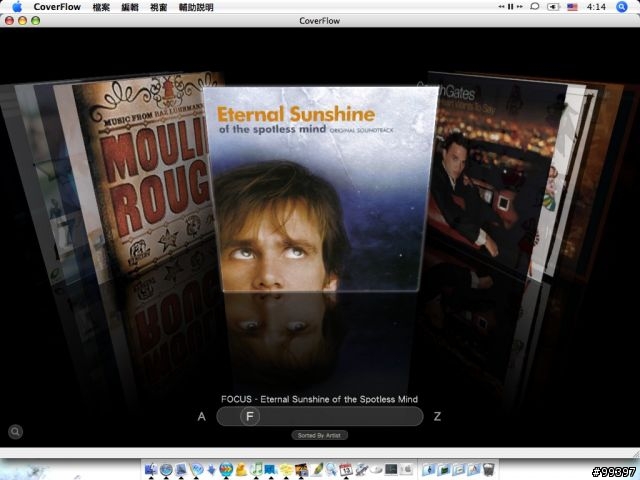Skip to next track in menu bar
This screenshot has height=480, width=640.
click(x=519, y=7)
